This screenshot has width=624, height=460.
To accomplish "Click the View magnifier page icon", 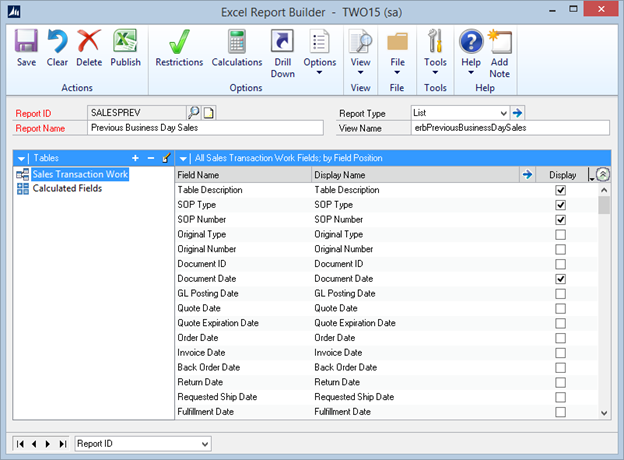I will click(360, 41).
